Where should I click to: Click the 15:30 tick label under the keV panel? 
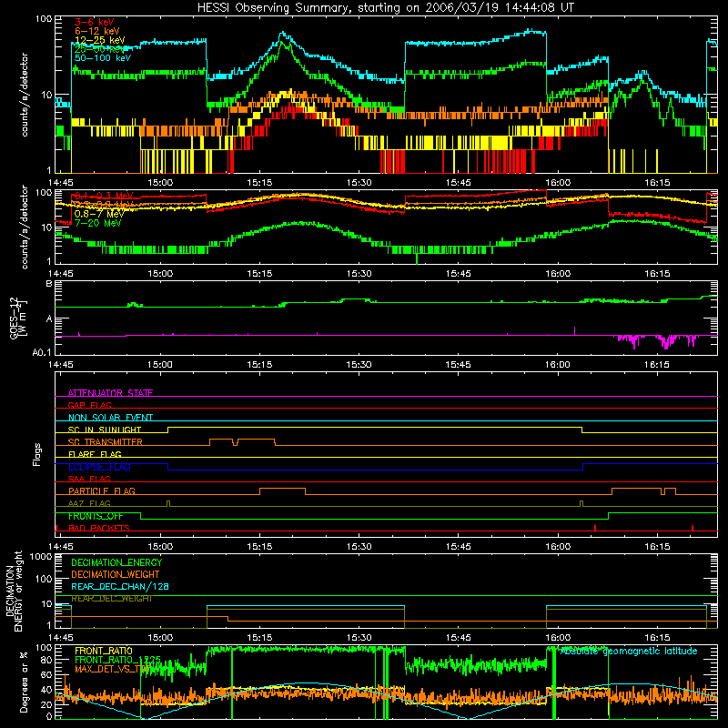coord(359,183)
